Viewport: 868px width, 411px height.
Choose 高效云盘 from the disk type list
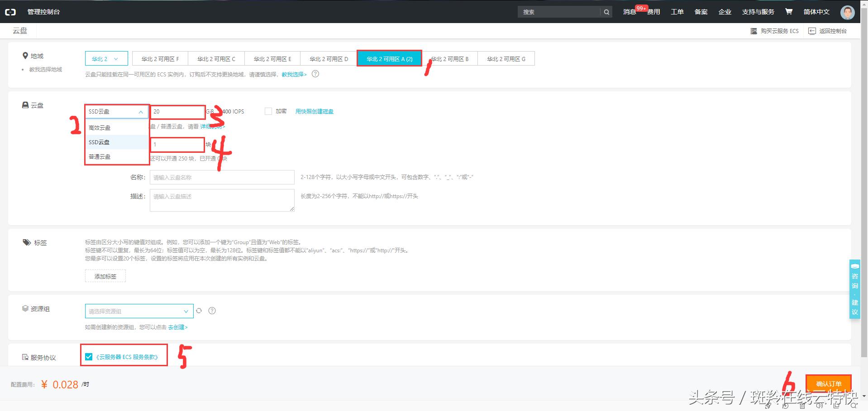117,128
